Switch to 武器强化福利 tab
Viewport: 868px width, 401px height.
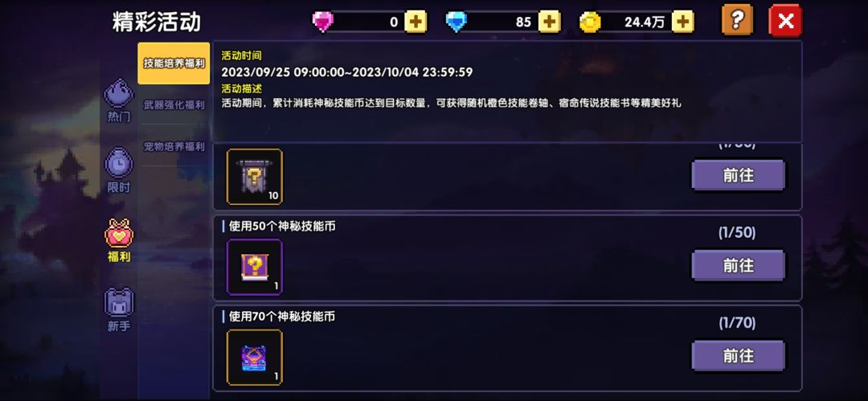(x=174, y=104)
